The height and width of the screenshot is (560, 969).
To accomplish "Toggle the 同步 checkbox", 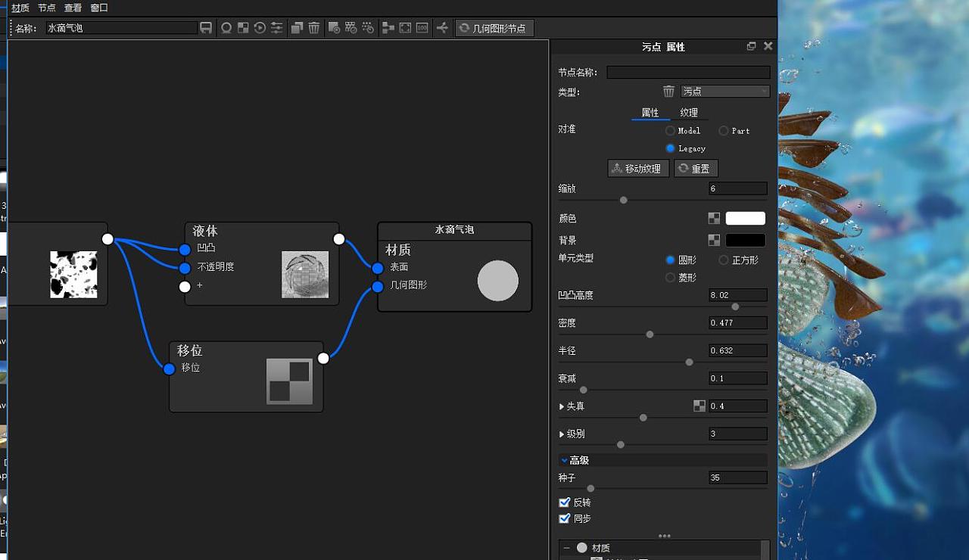I will [565, 518].
